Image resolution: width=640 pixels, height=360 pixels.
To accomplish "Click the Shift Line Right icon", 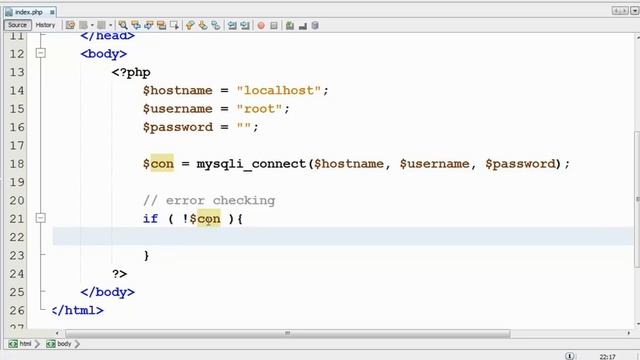I will point(245,25).
